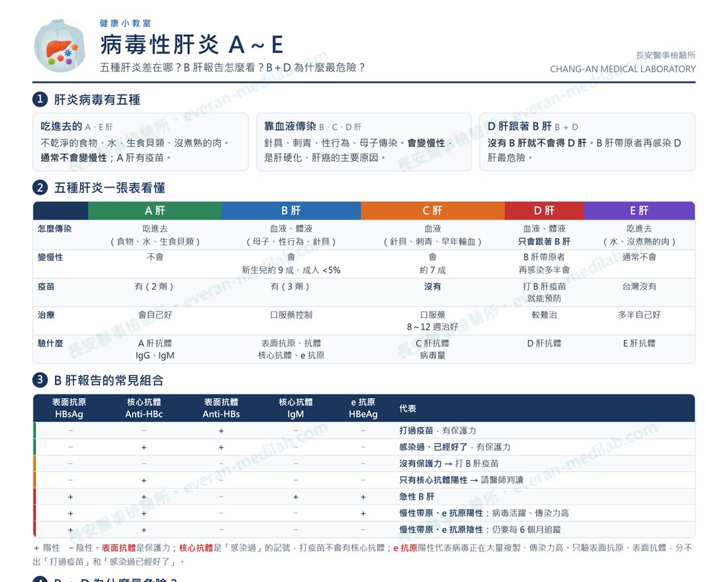
Task: Click the '長安醫事檢驗所' lab name
Action: [x=665, y=56]
